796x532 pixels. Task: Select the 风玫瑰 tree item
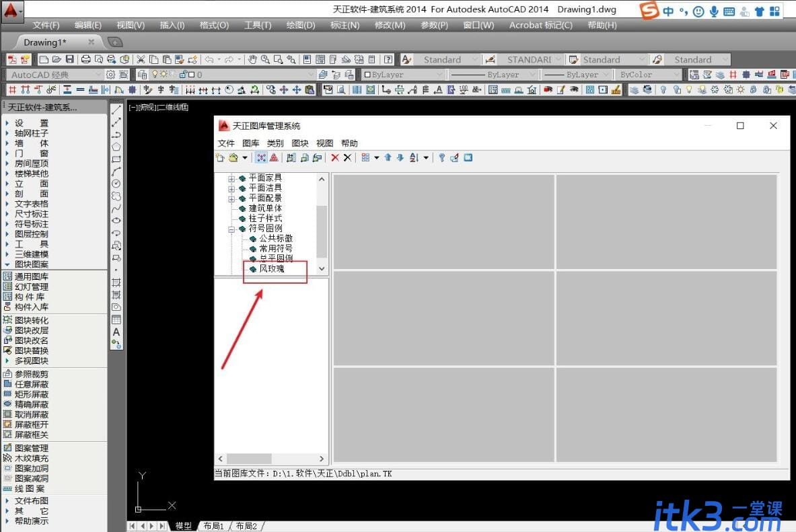tap(272, 268)
